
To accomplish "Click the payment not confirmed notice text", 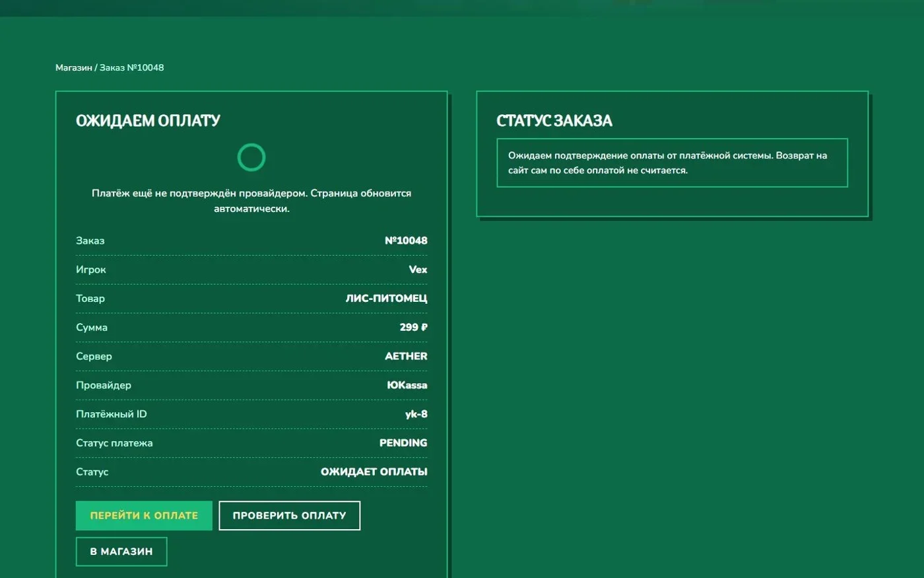I will coord(251,201).
